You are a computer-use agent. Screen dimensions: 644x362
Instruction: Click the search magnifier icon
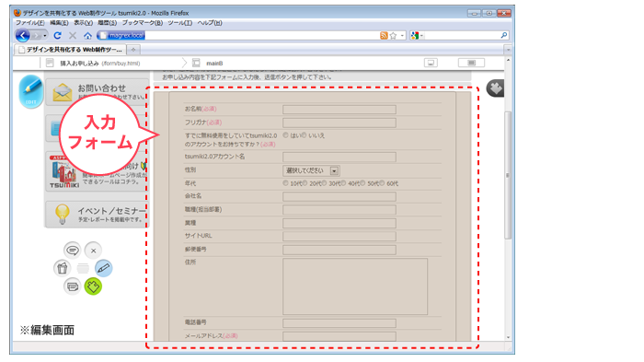coord(504,35)
